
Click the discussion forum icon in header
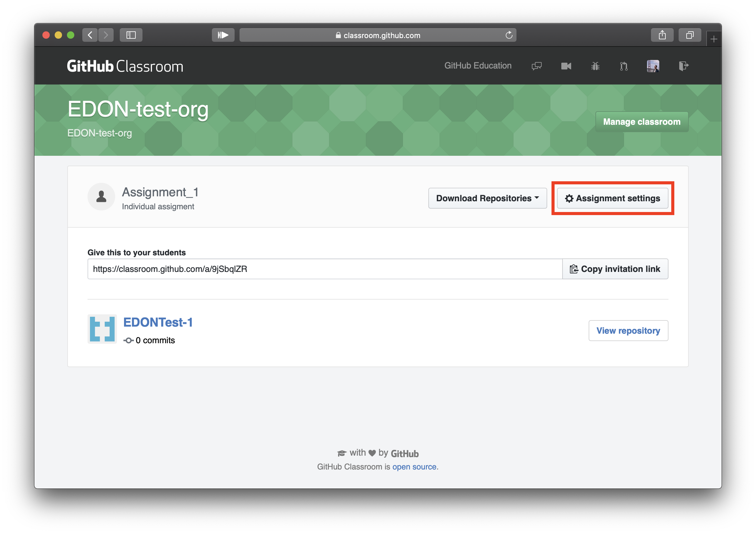tap(536, 66)
